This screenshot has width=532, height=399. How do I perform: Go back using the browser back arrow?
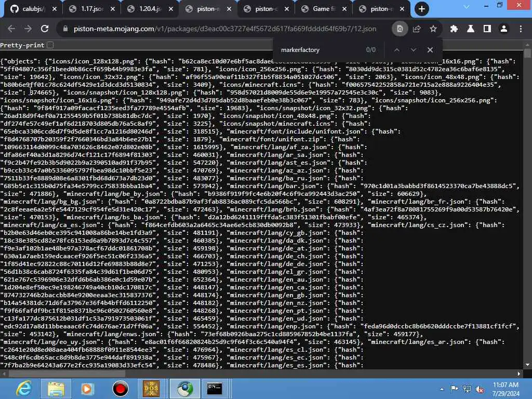[x=11, y=29]
